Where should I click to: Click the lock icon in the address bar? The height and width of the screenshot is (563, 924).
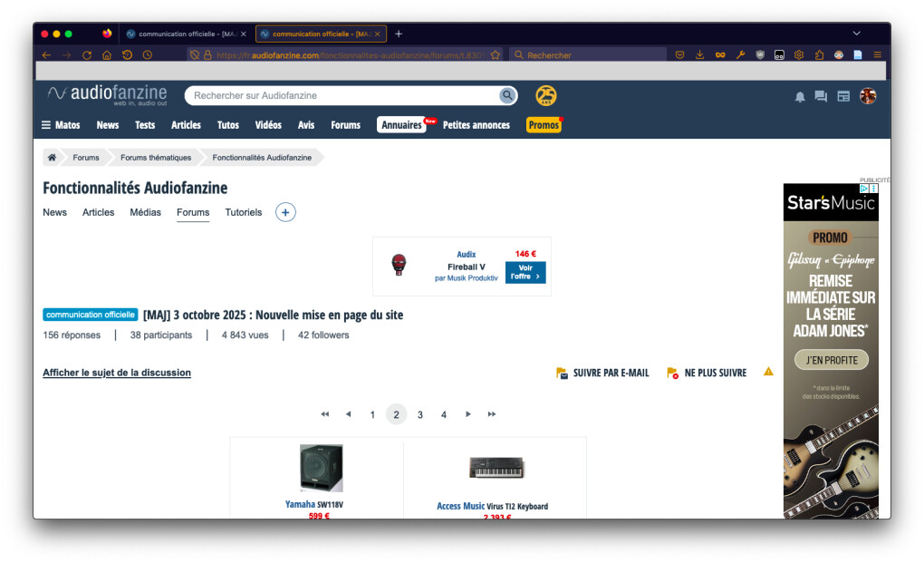coord(207,54)
